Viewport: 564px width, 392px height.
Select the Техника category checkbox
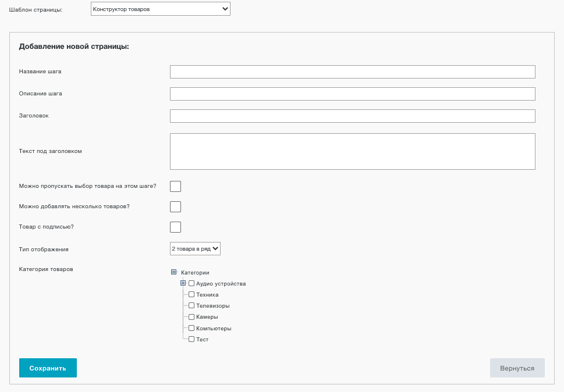(191, 295)
